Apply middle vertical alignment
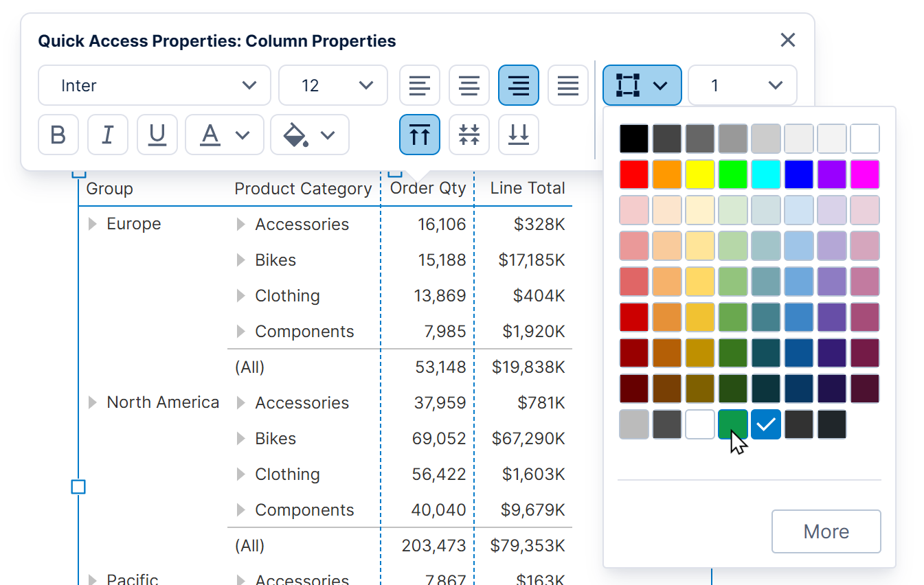924x585 pixels. tap(469, 135)
